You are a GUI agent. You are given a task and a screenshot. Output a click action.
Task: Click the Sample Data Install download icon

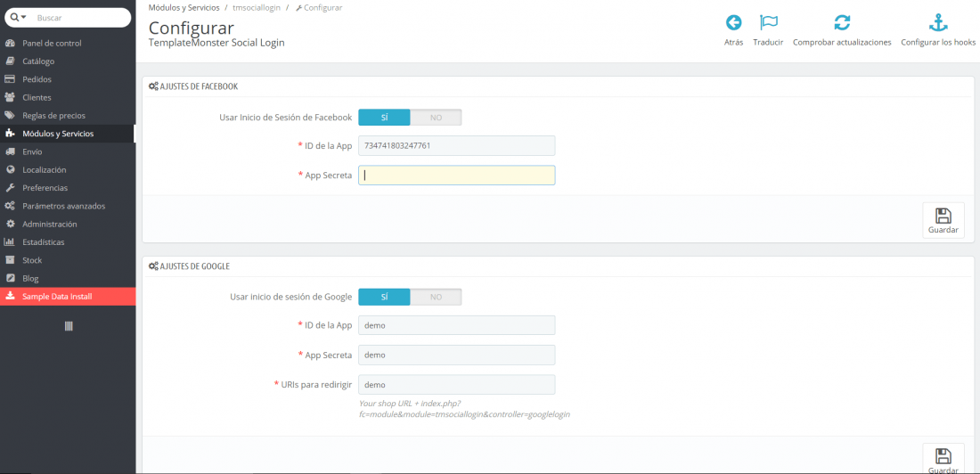[x=10, y=297]
